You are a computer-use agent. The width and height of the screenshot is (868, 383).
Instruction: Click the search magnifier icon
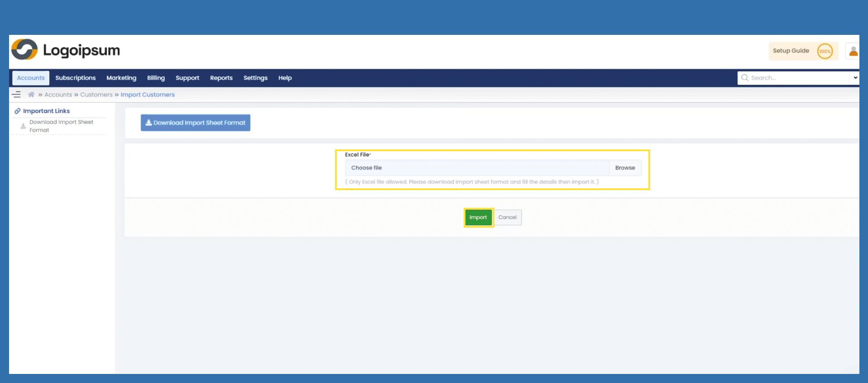click(744, 78)
